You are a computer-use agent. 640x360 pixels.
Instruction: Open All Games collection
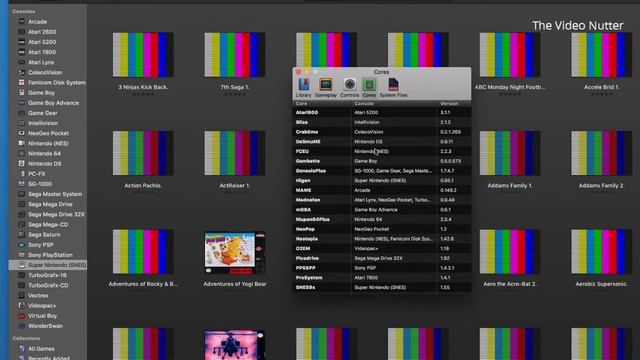point(48,349)
